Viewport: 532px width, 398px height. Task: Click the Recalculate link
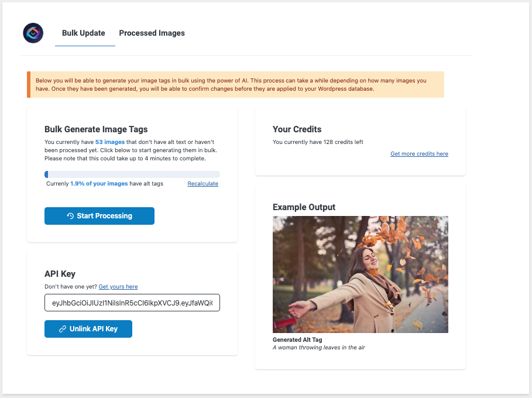(202, 184)
